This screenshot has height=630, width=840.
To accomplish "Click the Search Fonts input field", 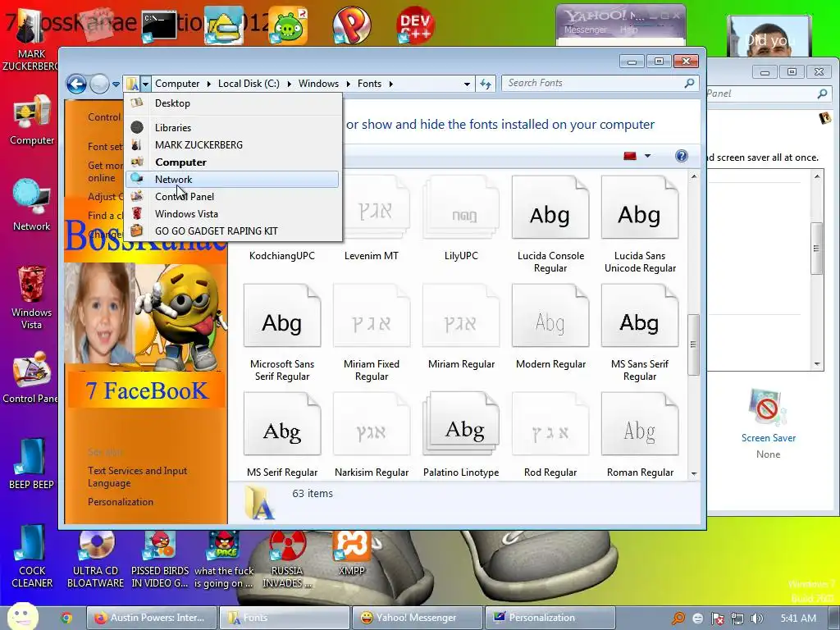I will pyautogui.click(x=592, y=83).
